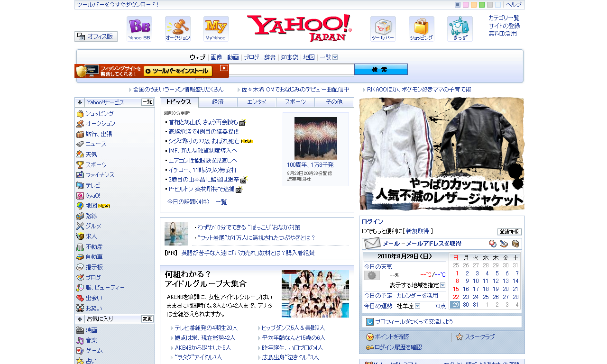The height and width of the screenshot is (364, 607).
Task: Click the Yahoo! Japan logo
Action: point(299,28)
